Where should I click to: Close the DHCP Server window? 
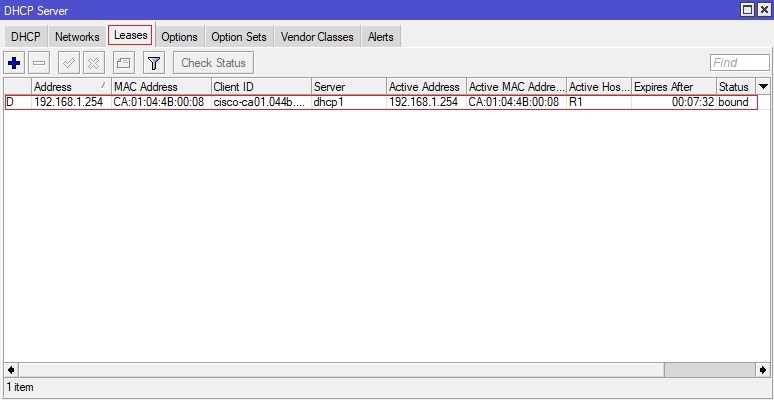764,9
